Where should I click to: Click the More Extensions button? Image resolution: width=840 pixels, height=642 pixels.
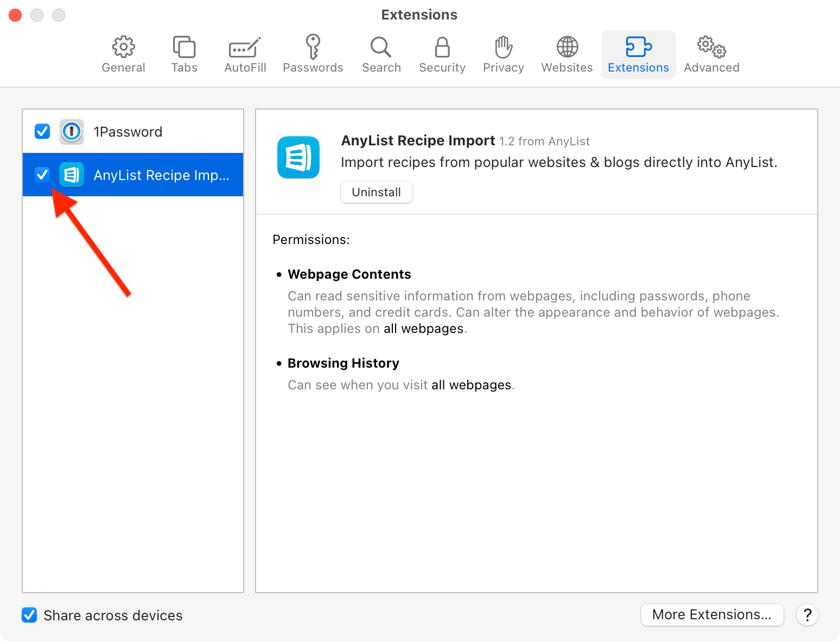[x=711, y=614]
